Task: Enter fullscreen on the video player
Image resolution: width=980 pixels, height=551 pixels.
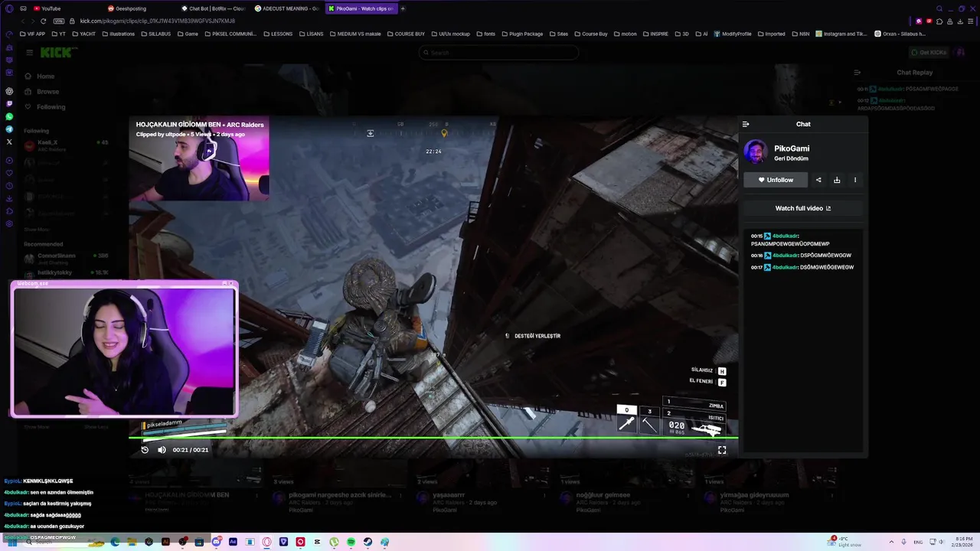Action: [722, 450]
